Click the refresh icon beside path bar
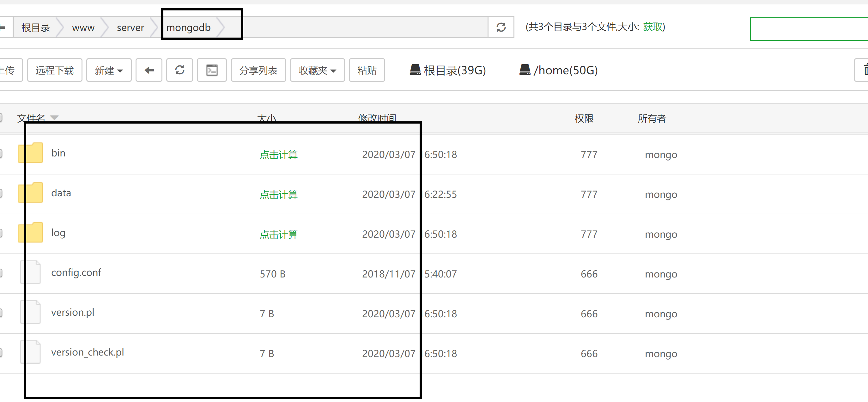 (x=501, y=27)
